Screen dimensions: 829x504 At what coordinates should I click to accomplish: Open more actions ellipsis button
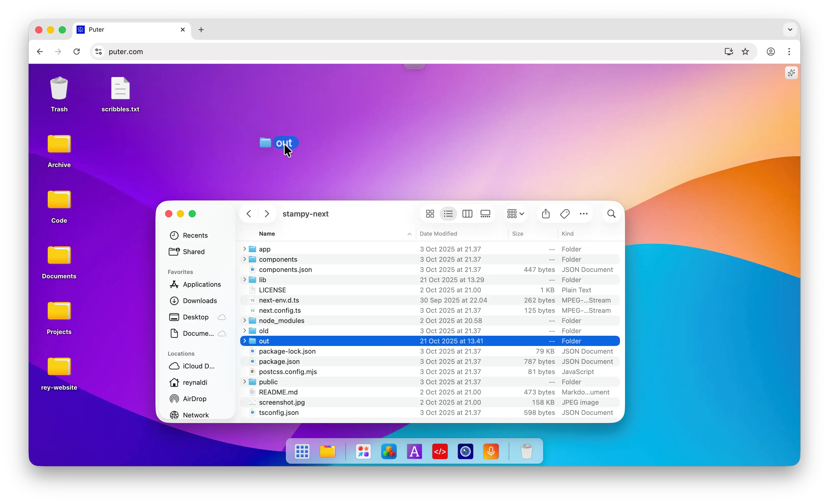click(583, 214)
